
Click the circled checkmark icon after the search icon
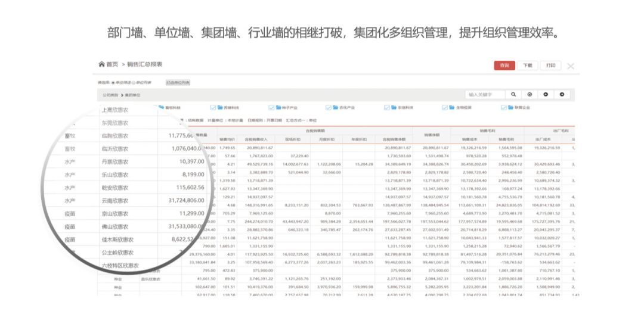(x=530, y=94)
